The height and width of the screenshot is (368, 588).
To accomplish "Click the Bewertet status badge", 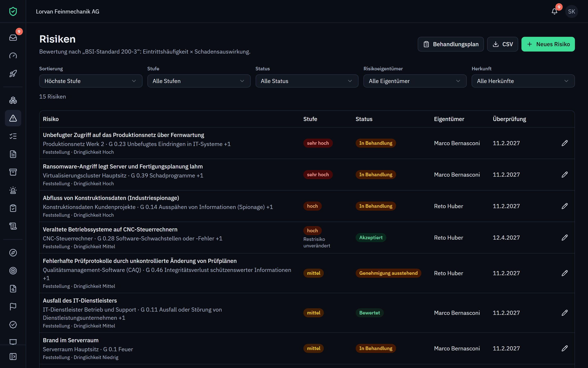I will 370,313.
